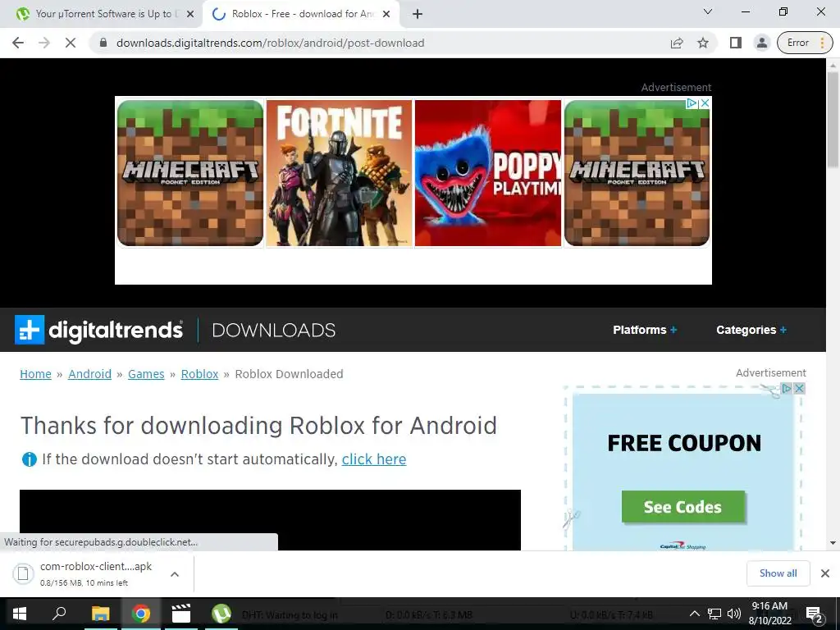Image resolution: width=840 pixels, height=630 pixels.
Task: Open the Android breadcrumb link
Action: click(89, 374)
